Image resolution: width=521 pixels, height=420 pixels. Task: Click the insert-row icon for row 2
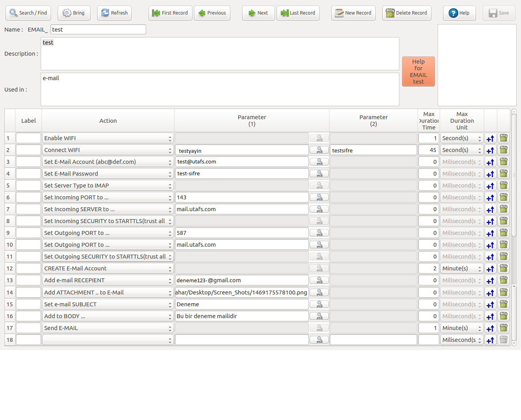(491, 150)
